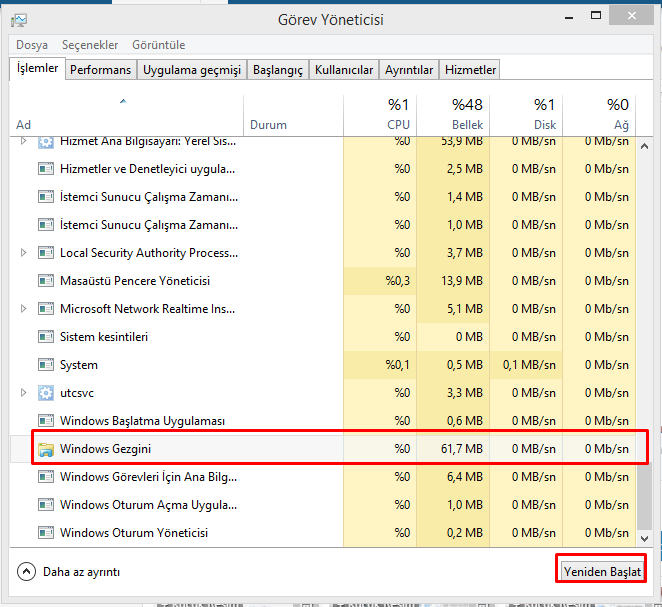Click the vertical scrollbar thumb
The width and height of the screenshot is (662, 607).
644,495
